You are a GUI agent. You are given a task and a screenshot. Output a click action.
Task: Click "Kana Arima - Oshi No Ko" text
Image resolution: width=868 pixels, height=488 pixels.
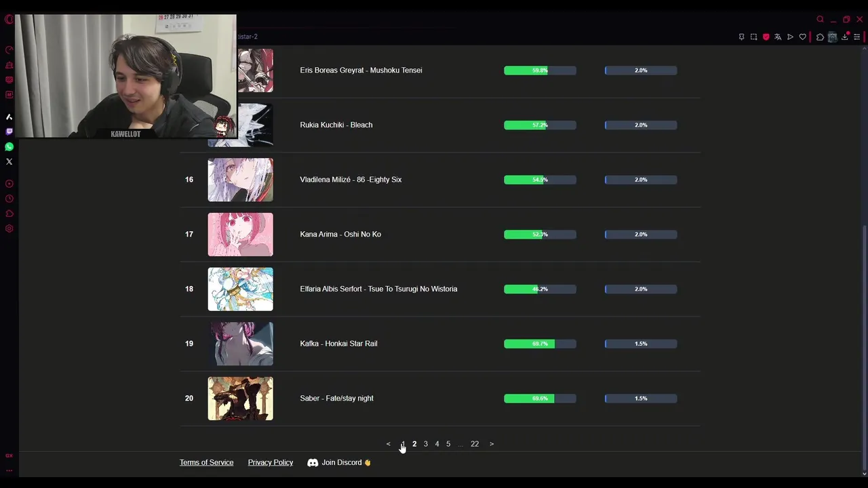coord(340,235)
